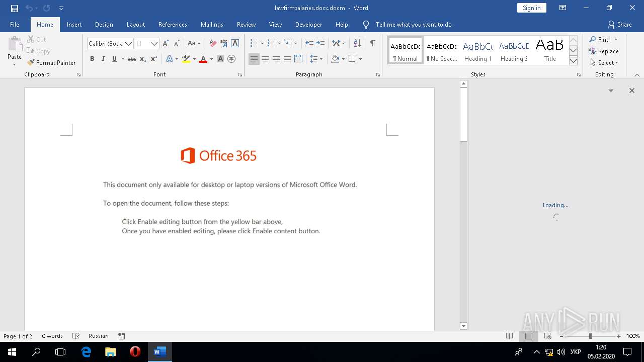This screenshot has height=362, width=644.
Task: Increase paragraph indent
Action: pyautogui.click(x=320, y=44)
